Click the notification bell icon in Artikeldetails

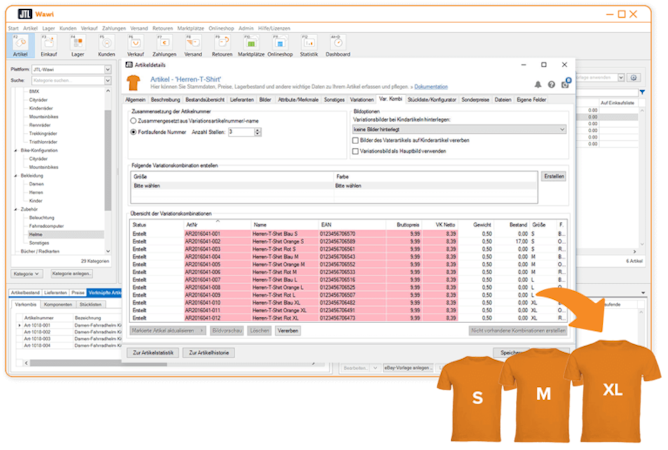click(538, 84)
